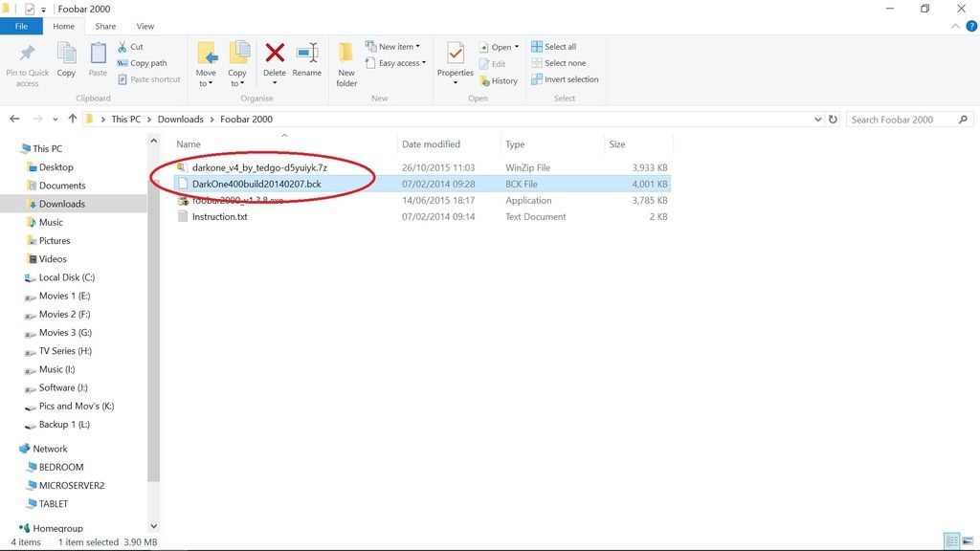Select the Foobar2000 exe application file
Screen dimensions: 980x551
237,201
